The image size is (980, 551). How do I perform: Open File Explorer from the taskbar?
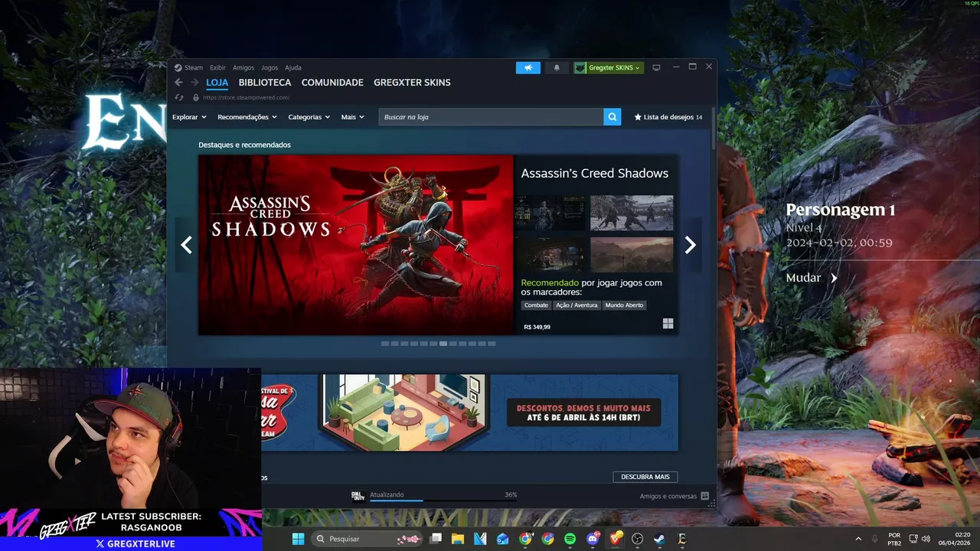(458, 539)
